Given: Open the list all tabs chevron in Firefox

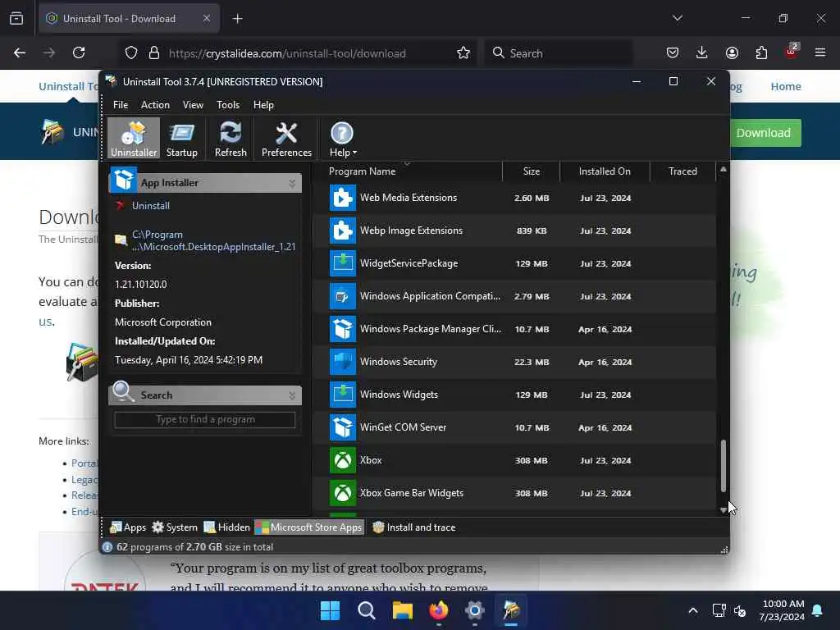Looking at the screenshot, I should click(x=677, y=18).
